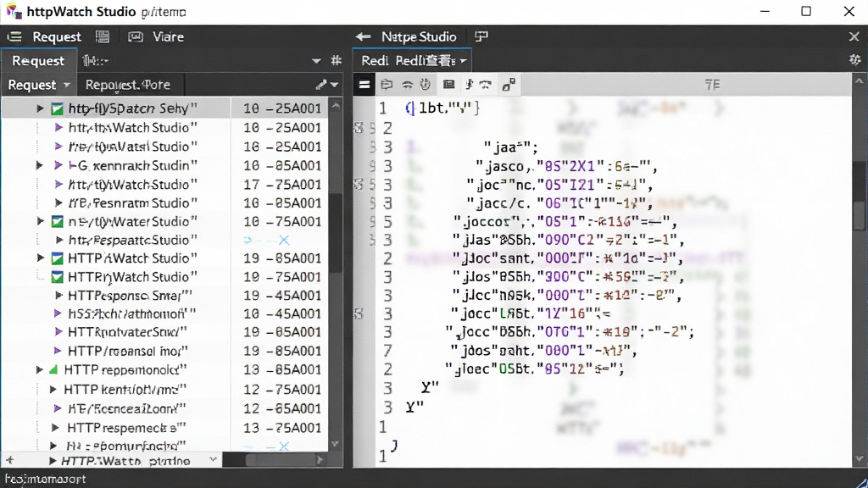This screenshot has width=868, height=488.
Task: Click the last editor toolbar linked-squares icon
Action: tap(509, 85)
